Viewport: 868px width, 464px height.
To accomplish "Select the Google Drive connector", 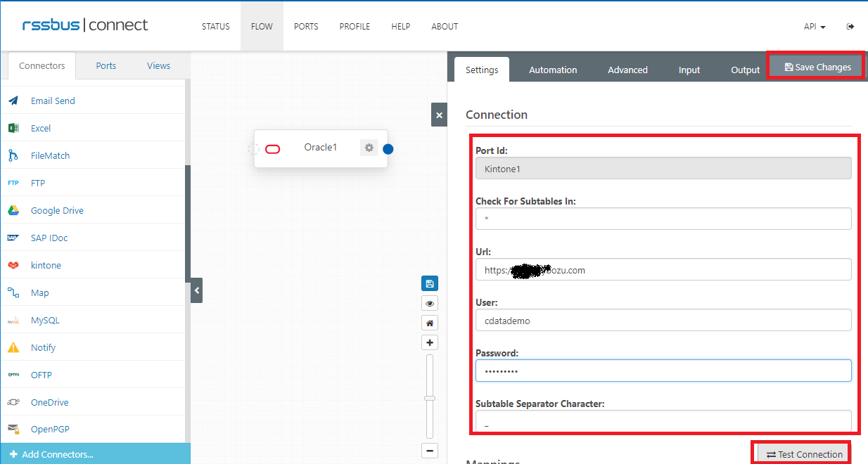I will pyautogui.click(x=57, y=210).
